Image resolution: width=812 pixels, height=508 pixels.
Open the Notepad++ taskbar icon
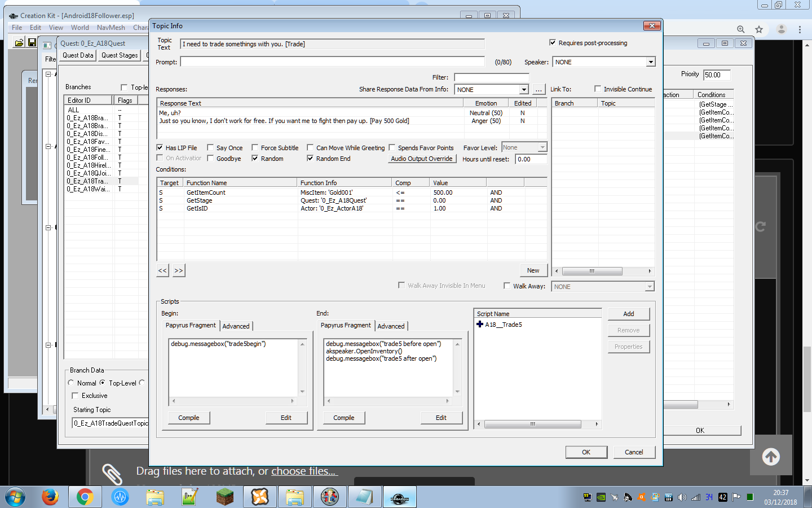189,497
